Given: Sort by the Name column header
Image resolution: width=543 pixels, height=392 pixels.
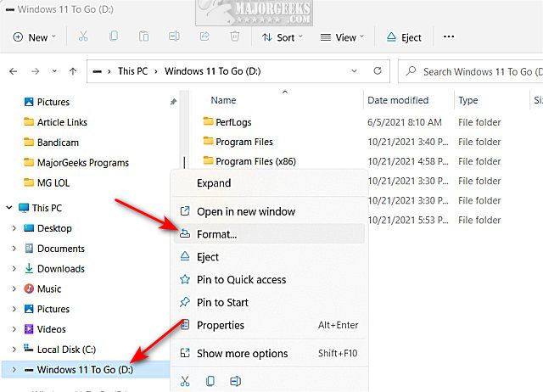Looking at the screenshot, I should tap(223, 100).
